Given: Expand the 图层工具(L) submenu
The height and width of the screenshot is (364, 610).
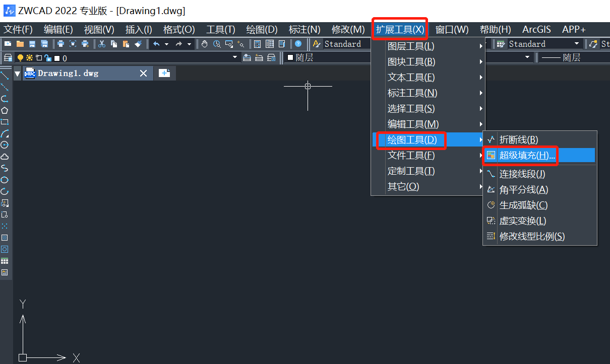Looking at the screenshot, I should (429, 46).
